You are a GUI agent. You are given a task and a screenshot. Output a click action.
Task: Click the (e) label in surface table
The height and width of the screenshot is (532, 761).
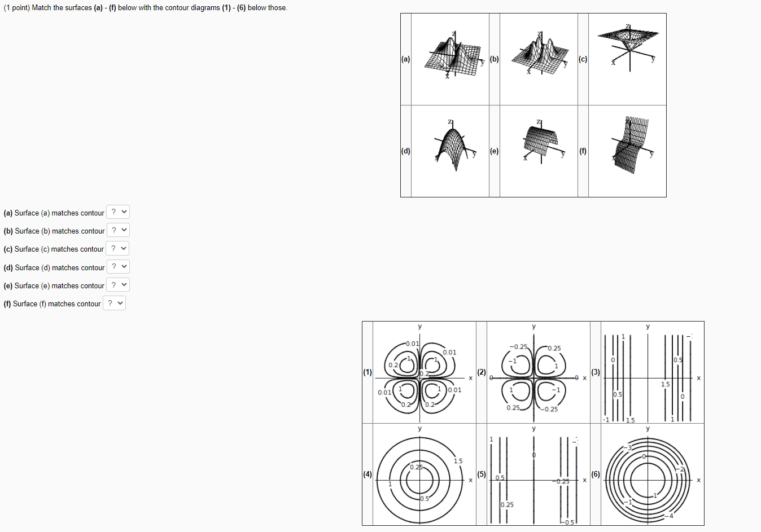click(x=495, y=151)
